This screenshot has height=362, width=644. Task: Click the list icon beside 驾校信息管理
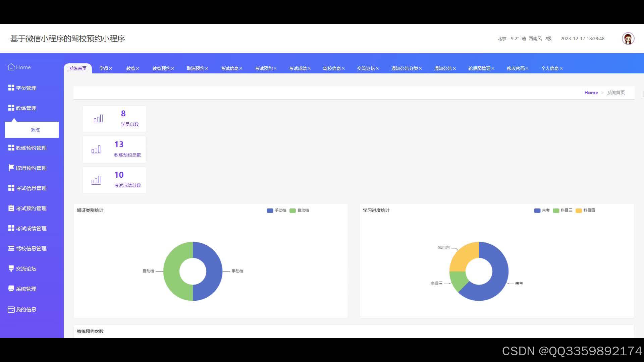coord(11,248)
